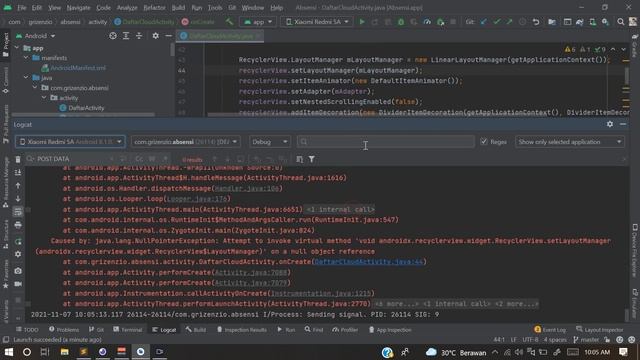Click the logcat search filter input field
Viewport: 640px width, 360px height.
point(386,142)
